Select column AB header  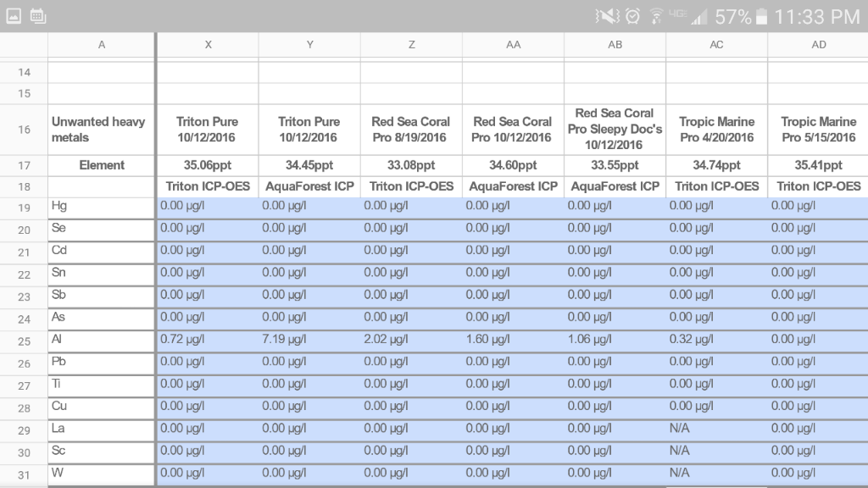click(x=615, y=45)
